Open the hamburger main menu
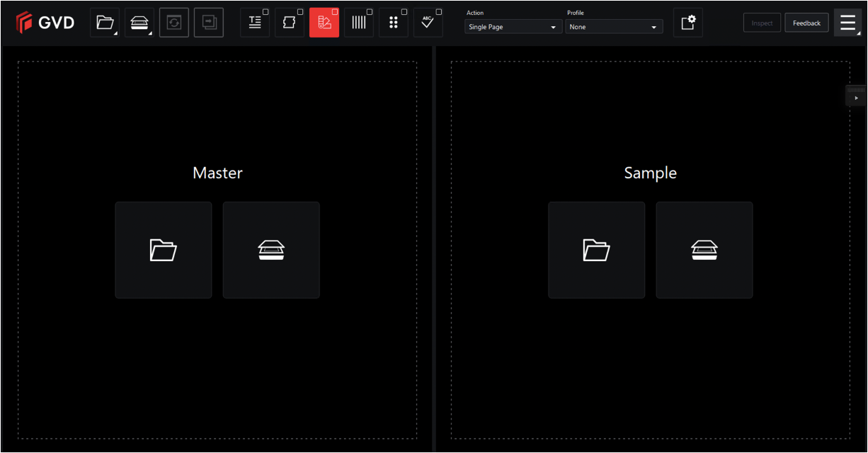 click(847, 23)
